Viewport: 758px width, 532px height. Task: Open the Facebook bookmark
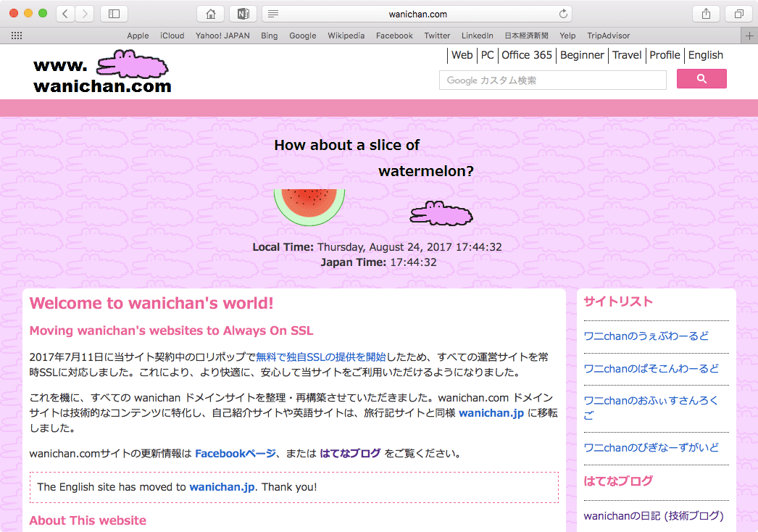click(x=394, y=36)
